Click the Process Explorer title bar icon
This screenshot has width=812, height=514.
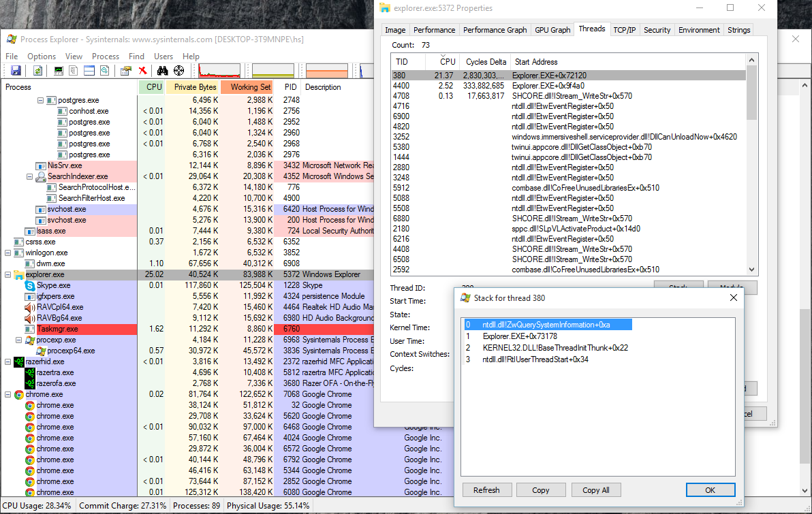pos(12,39)
